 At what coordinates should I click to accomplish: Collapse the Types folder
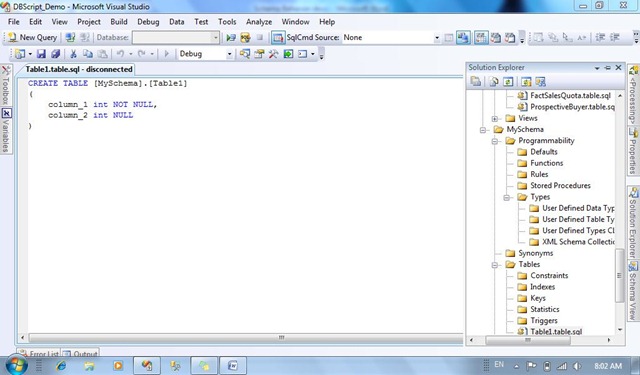click(x=507, y=197)
